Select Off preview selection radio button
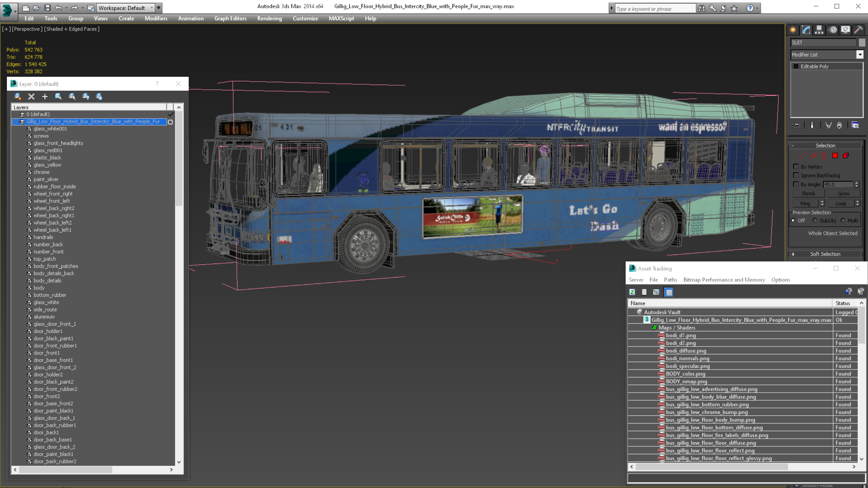This screenshot has height=488, width=868. [793, 220]
